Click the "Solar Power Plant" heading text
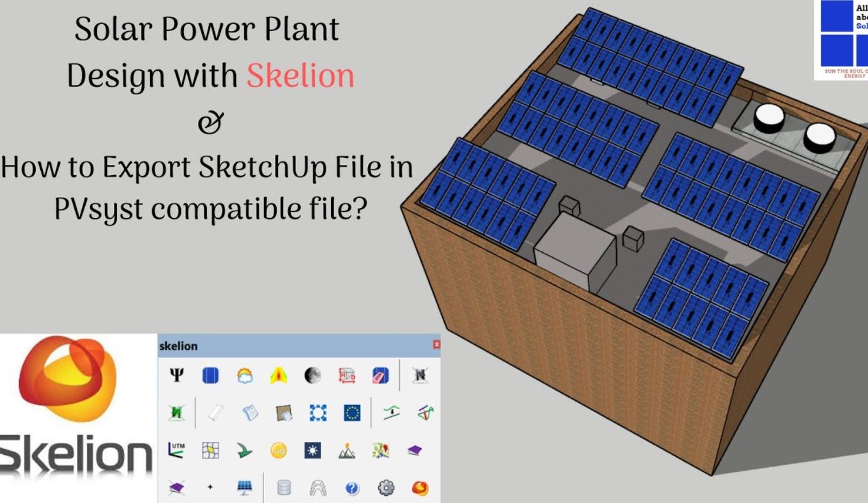This screenshot has width=868, height=503. pyautogui.click(x=207, y=29)
